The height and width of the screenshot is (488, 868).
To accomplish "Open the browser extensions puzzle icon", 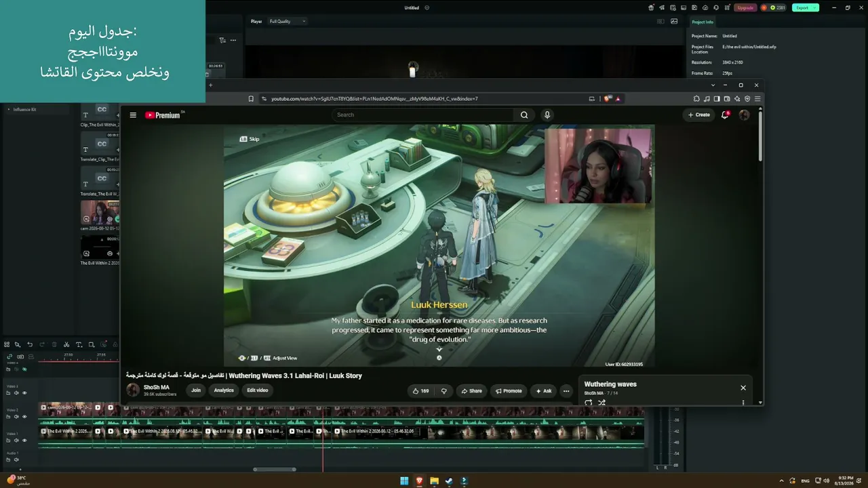I will click(696, 99).
